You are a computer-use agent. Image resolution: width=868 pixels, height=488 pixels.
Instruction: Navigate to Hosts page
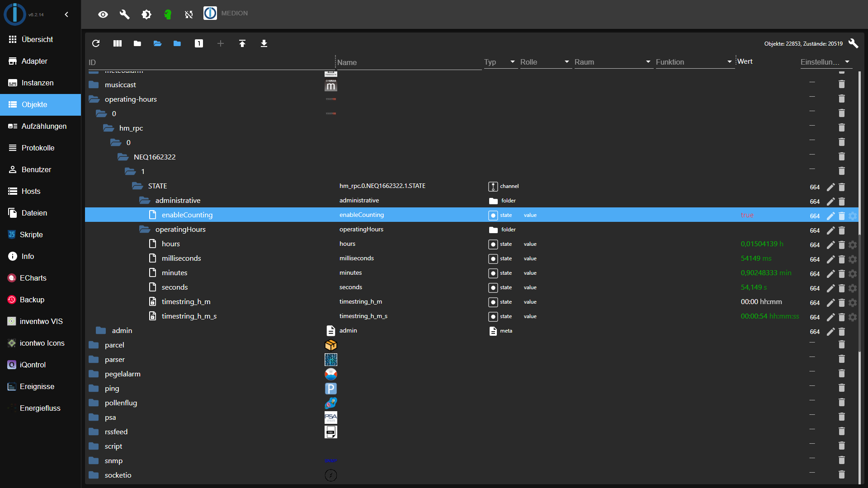tap(41, 191)
